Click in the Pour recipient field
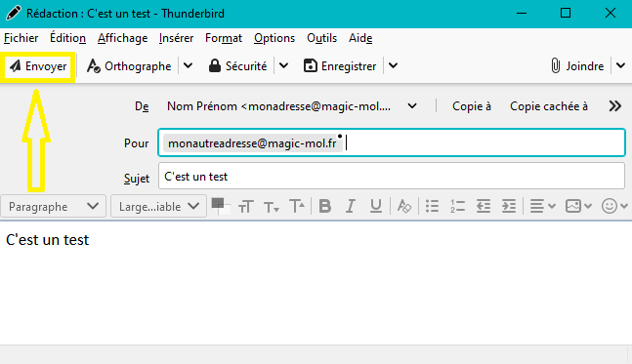This screenshot has width=632, height=364. click(392, 142)
